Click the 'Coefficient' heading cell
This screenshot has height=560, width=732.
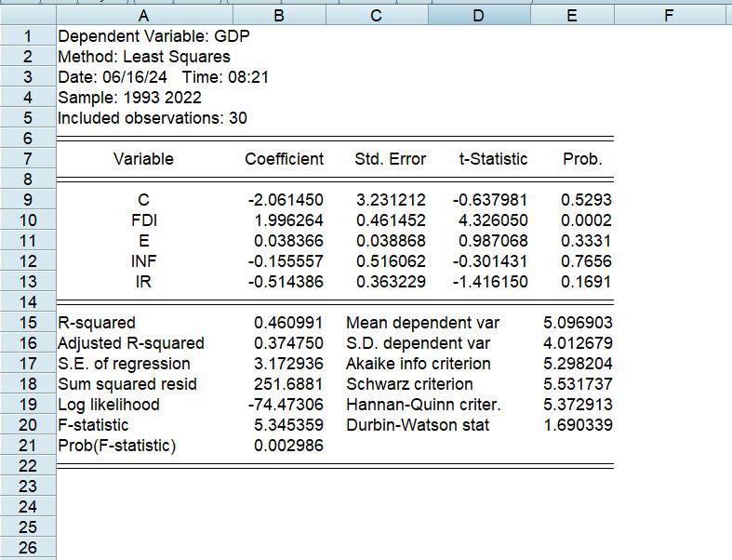click(x=284, y=159)
